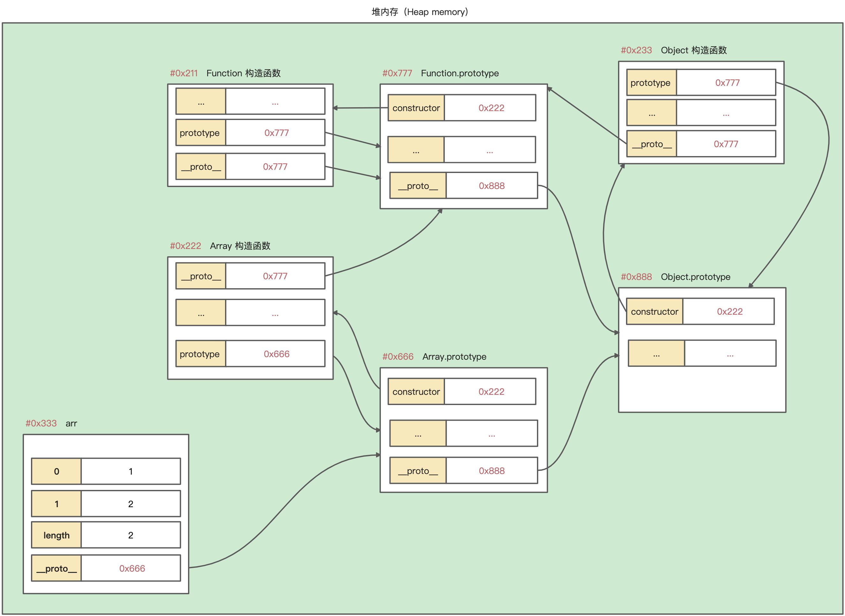Click constructor key cell in Function.prototype box
The width and height of the screenshot is (845, 616).
[x=416, y=108]
